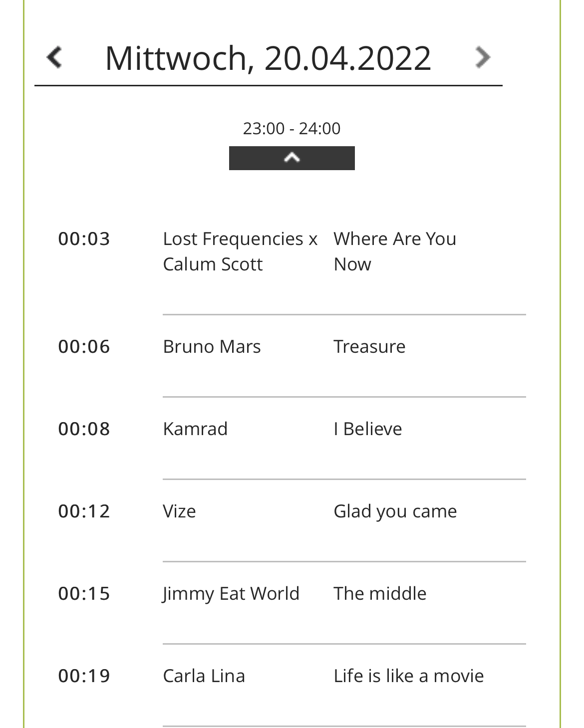The height and width of the screenshot is (728, 584).
Task: Click artist Lost Frequencies x Calum Scott
Action: tap(240, 251)
